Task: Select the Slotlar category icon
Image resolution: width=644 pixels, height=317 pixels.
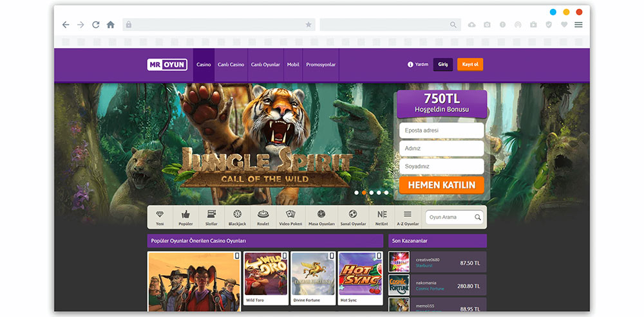Action: click(211, 217)
